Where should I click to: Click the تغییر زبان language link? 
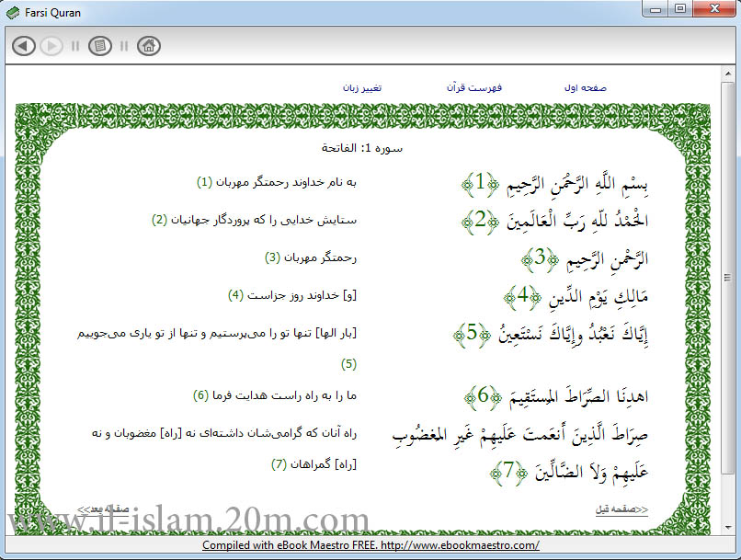pos(362,88)
